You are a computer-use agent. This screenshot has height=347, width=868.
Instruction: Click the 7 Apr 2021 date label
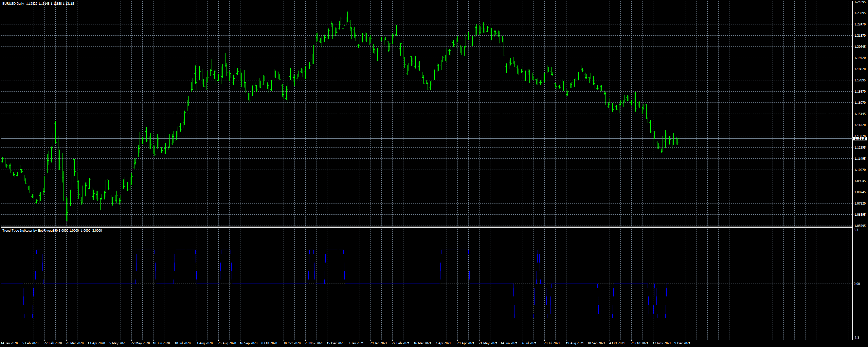tap(443, 343)
